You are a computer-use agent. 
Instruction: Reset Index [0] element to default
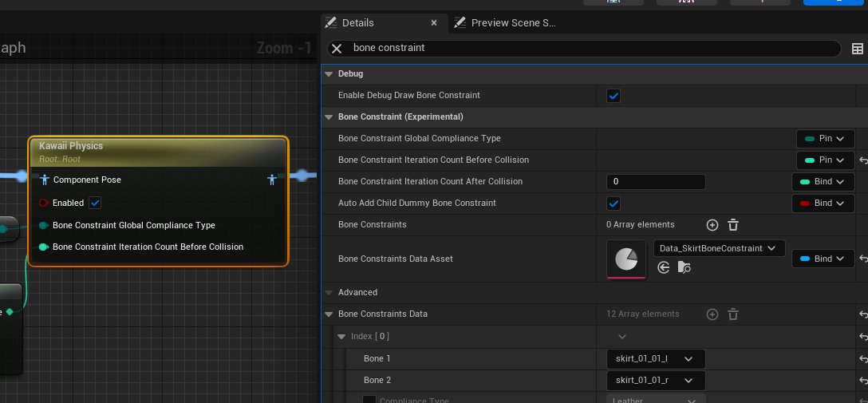[x=863, y=337]
